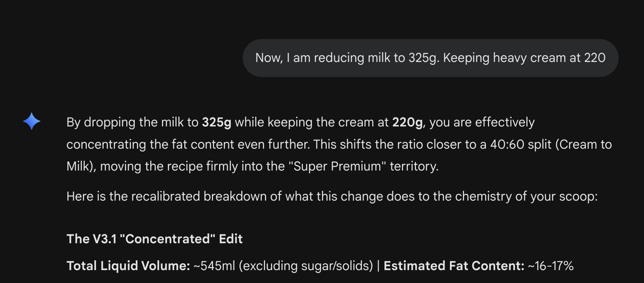Click the 40:60 ratio text

(x=502, y=144)
